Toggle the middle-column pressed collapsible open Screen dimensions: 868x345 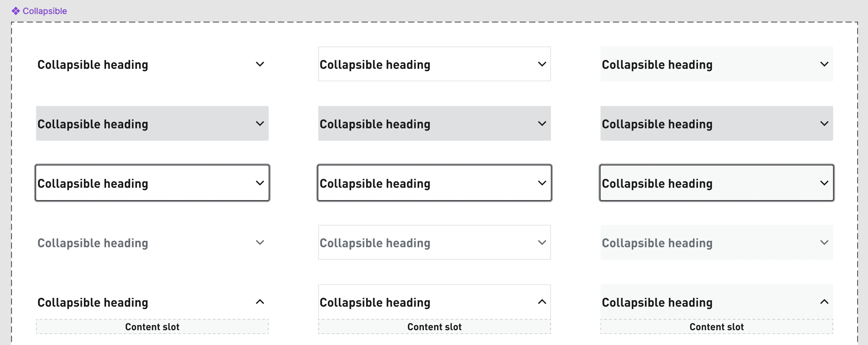(434, 123)
